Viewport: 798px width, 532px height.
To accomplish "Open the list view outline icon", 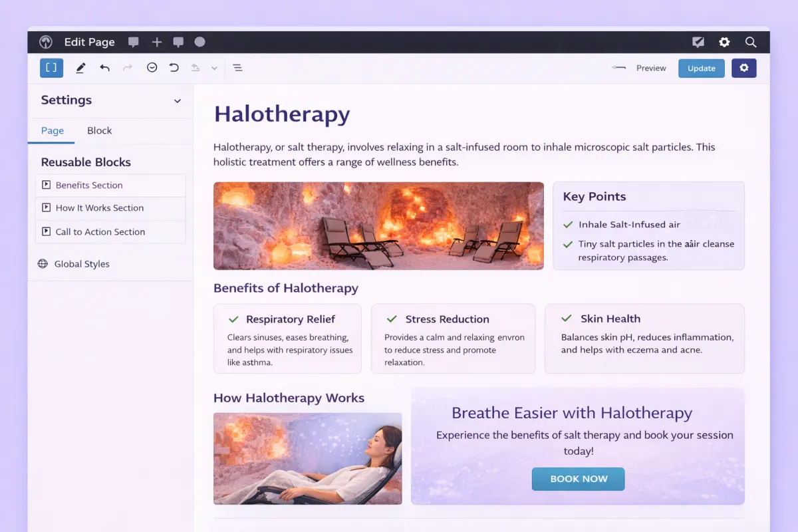I will [237, 68].
